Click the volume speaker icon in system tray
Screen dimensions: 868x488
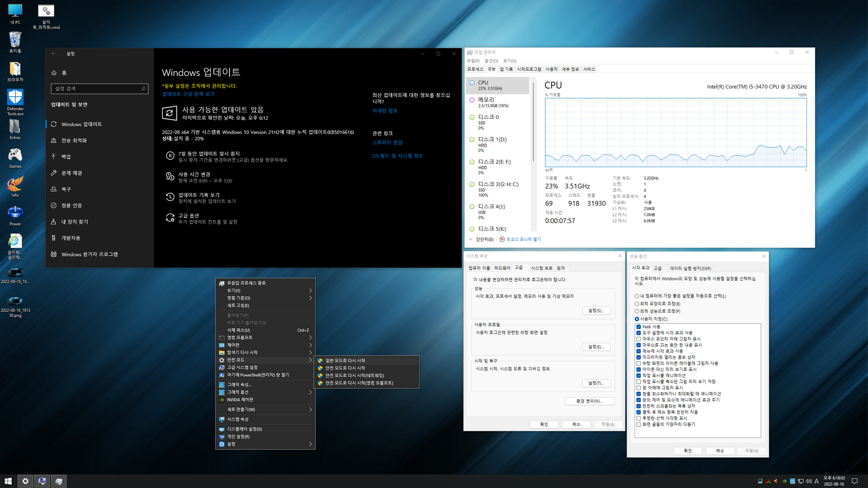click(x=808, y=481)
